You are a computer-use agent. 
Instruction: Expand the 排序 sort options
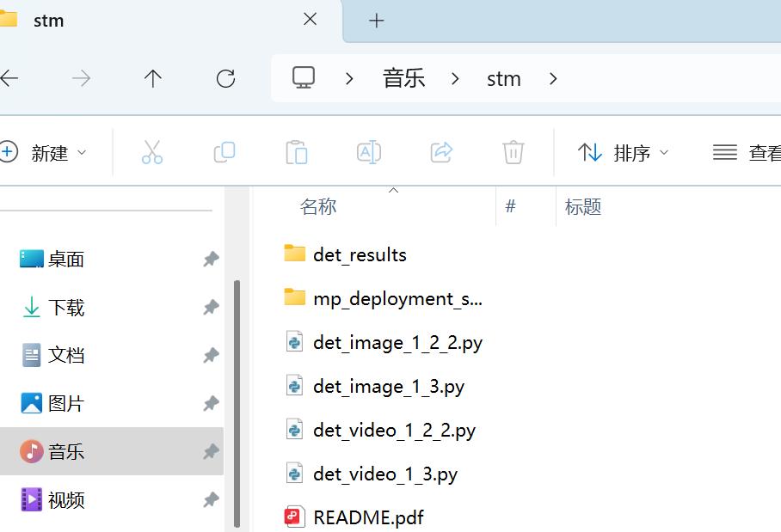point(624,153)
